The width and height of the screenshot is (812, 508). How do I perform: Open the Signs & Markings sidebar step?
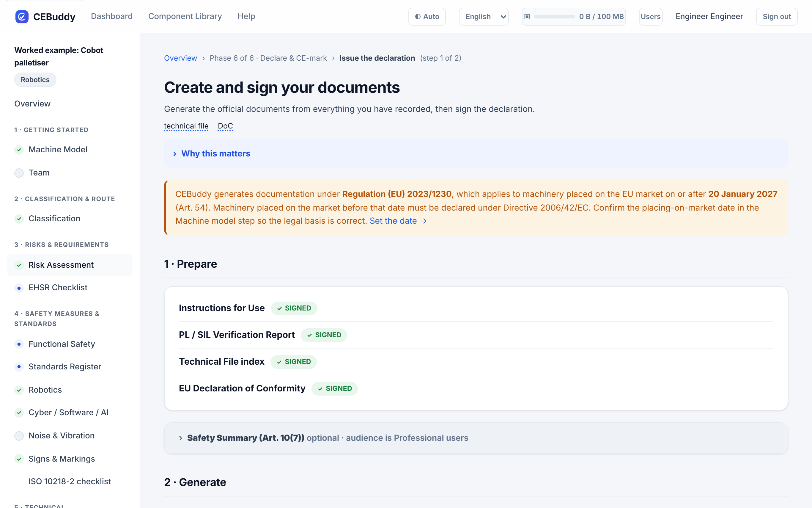coord(70,459)
